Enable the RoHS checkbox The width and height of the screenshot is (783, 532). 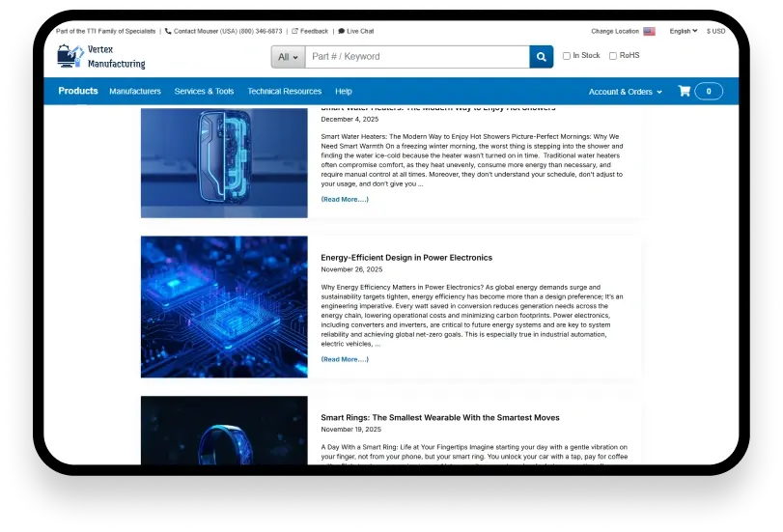pos(613,56)
